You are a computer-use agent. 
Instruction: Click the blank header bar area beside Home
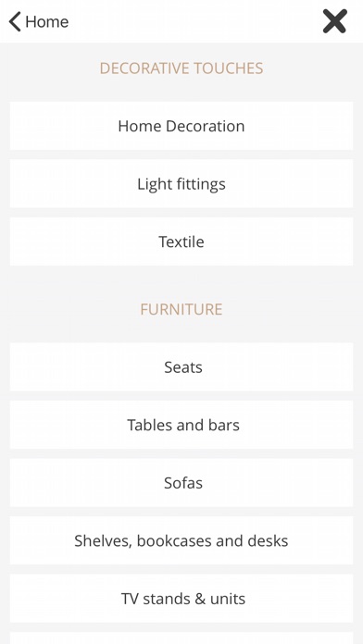pyautogui.click(x=195, y=21)
